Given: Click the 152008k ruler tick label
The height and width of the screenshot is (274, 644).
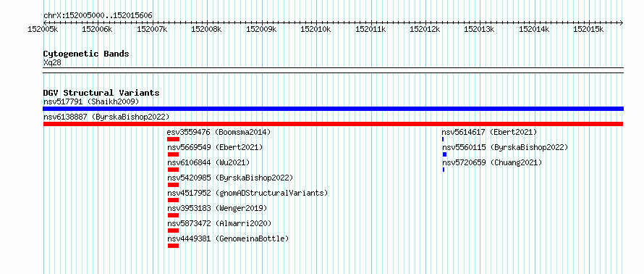Looking at the screenshot, I should [207, 29].
